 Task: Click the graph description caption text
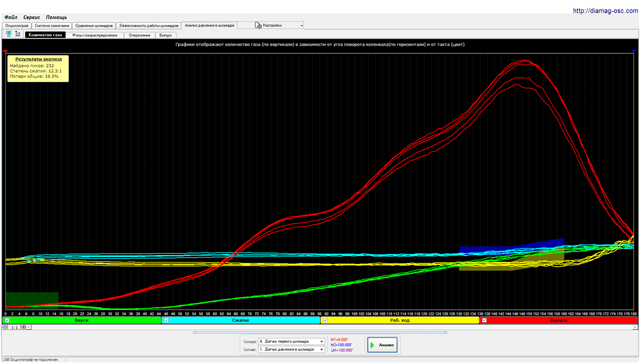[320, 45]
